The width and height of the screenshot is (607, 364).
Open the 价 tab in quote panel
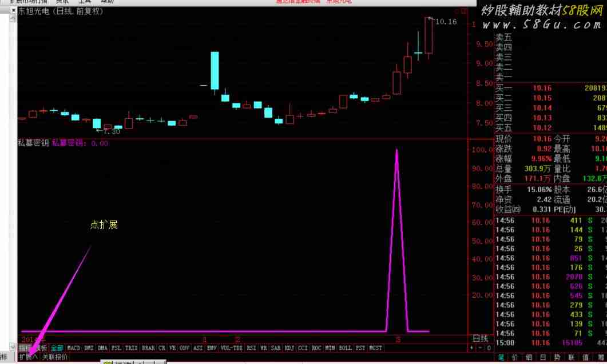pos(515,357)
